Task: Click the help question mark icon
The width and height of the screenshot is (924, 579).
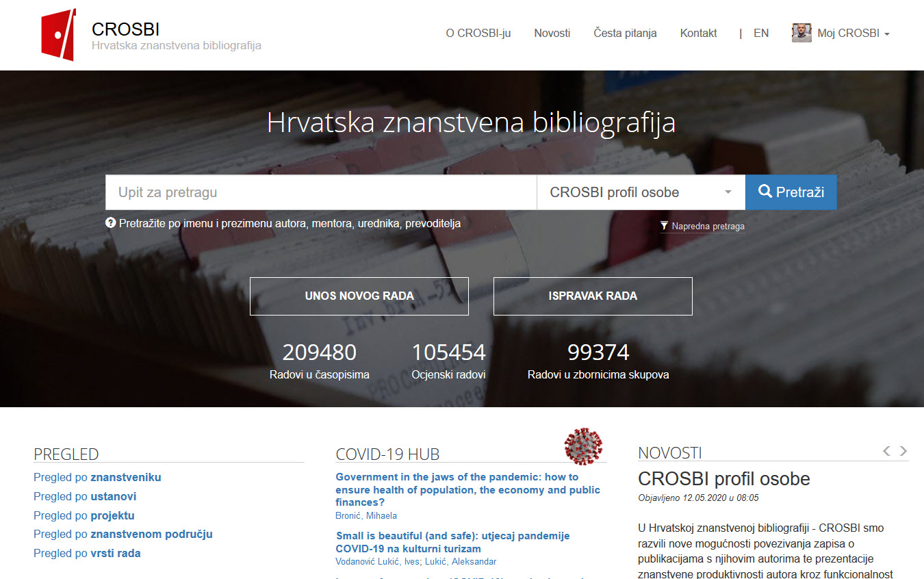Action: 110,223
